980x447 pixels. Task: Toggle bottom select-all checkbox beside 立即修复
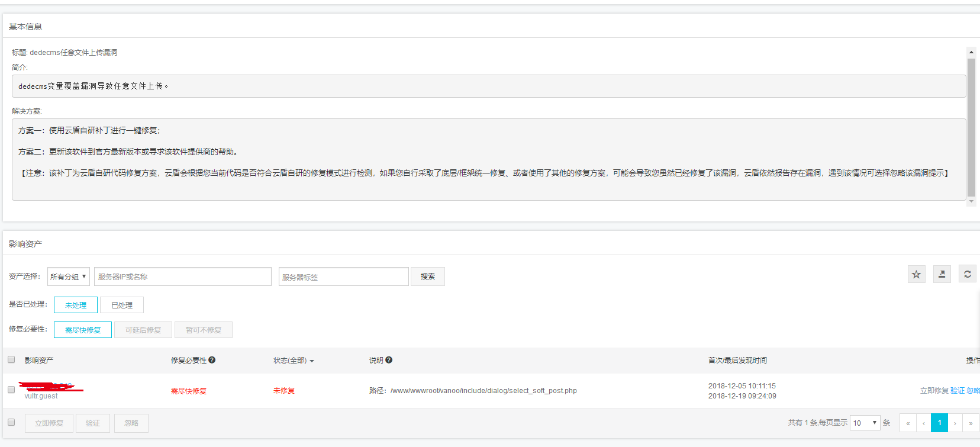pyautogui.click(x=11, y=422)
